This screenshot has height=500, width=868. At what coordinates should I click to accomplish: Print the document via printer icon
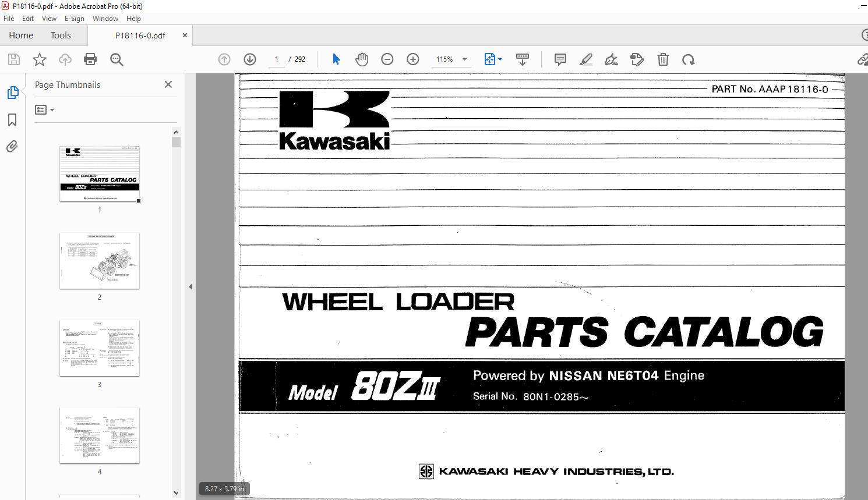pos(90,59)
